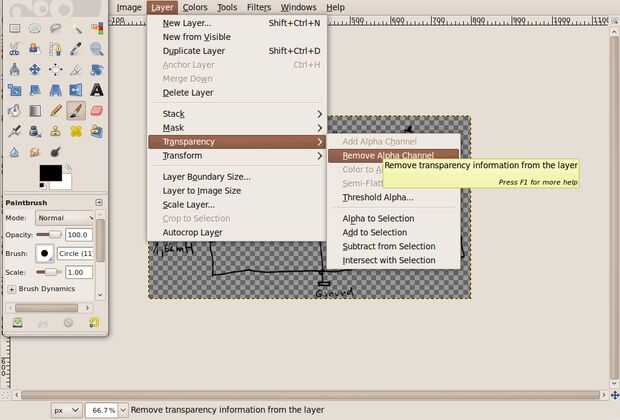The image size is (620, 420).
Task: Click the Opacity value field 100.0
Action: (79, 235)
